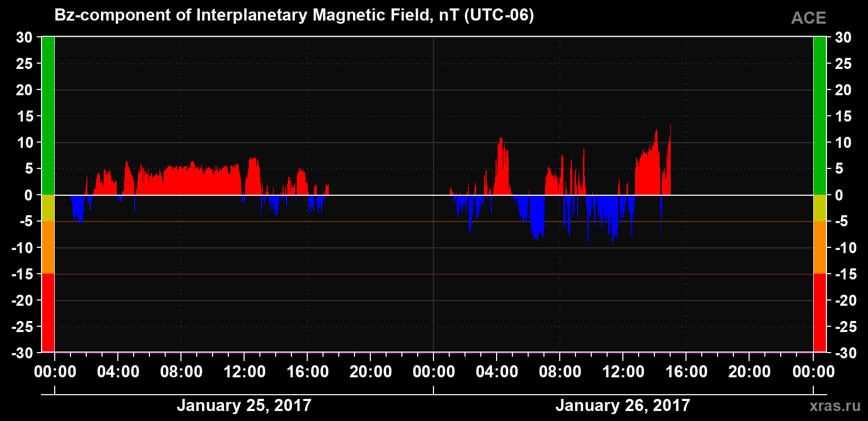Click the -15 value on the left axis

click(x=22, y=274)
